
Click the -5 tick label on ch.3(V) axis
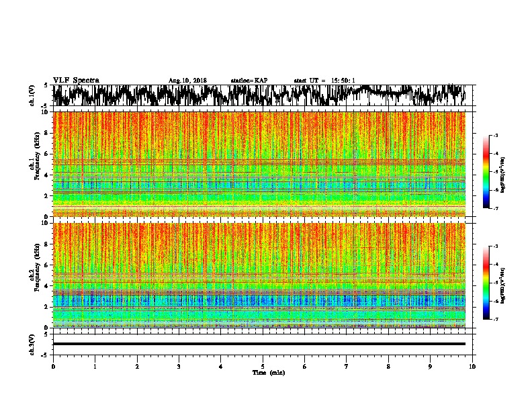[46, 355]
